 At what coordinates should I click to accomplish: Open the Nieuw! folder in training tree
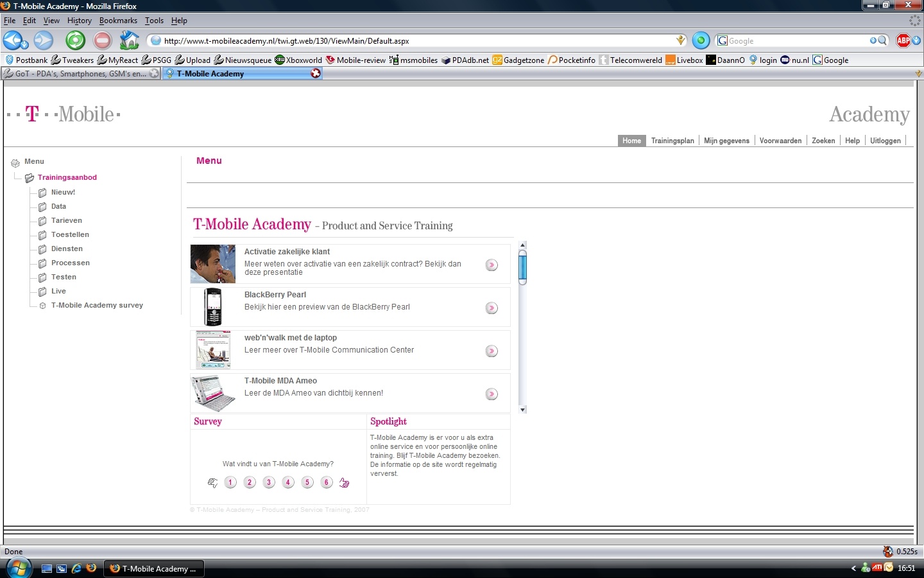tap(63, 192)
